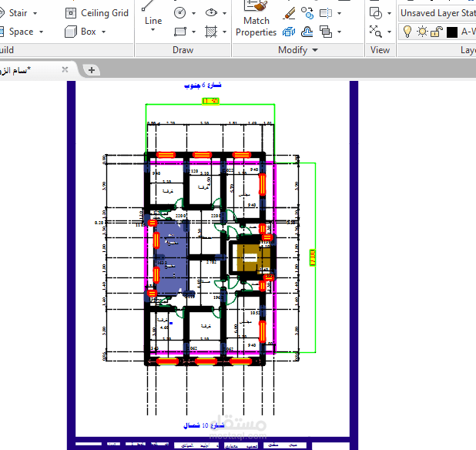This screenshot has width=476, height=450.
Task: Select the Copy tool in Modify
Action: point(307,13)
